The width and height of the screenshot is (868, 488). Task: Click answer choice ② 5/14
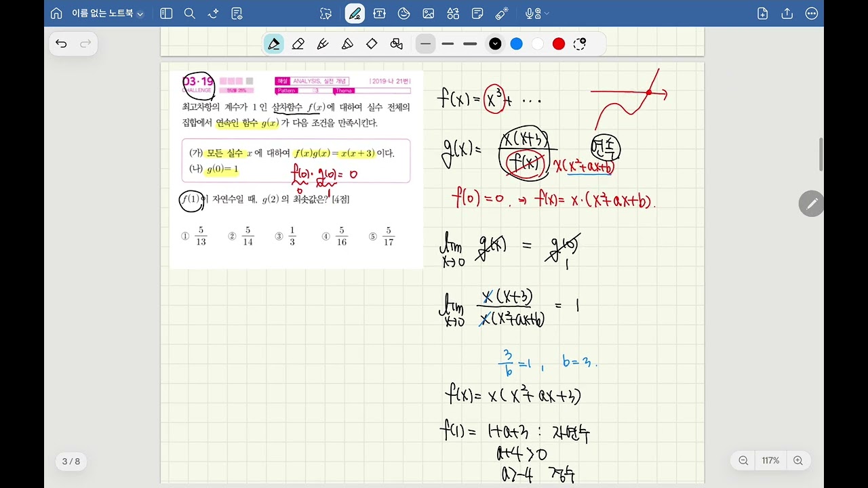(241, 236)
